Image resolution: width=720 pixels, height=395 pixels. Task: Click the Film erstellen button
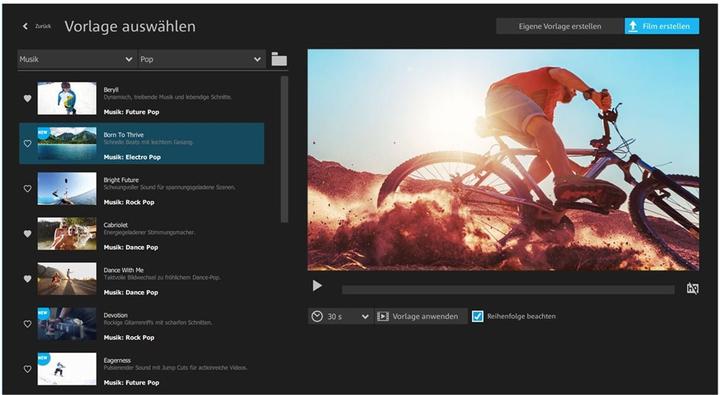(662, 26)
